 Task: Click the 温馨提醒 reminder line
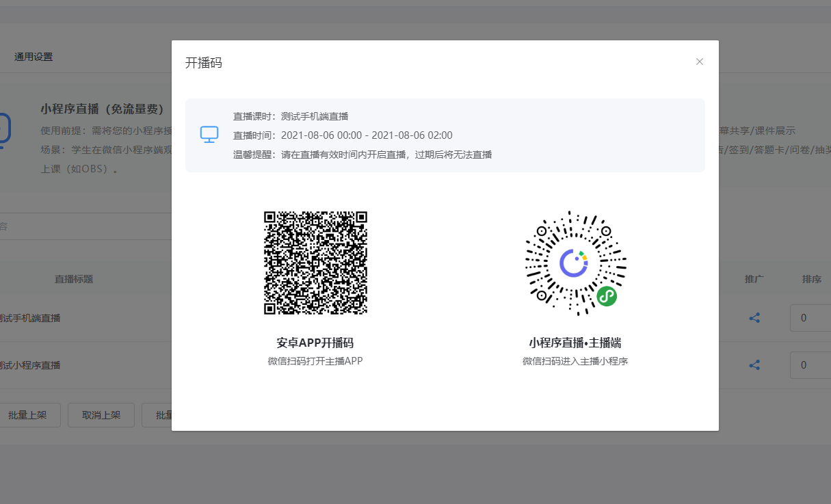point(362,155)
